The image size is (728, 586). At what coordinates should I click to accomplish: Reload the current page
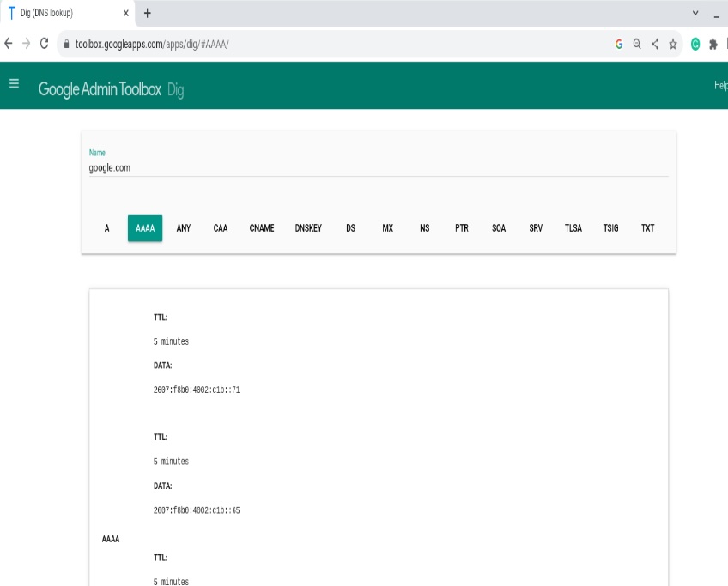click(44, 44)
